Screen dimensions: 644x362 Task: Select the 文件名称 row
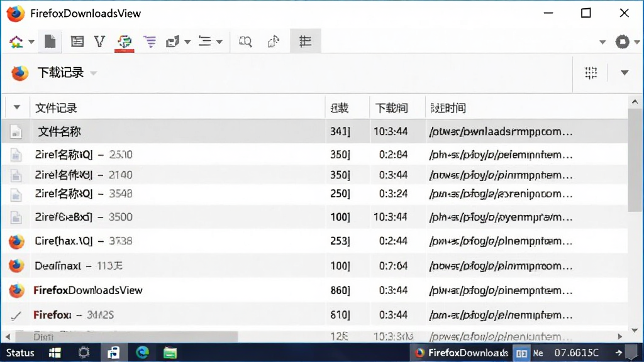314,131
